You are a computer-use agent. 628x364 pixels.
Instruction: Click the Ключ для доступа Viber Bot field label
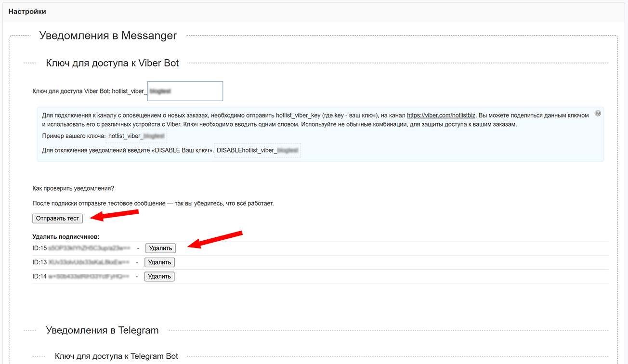(x=88, y=91)
